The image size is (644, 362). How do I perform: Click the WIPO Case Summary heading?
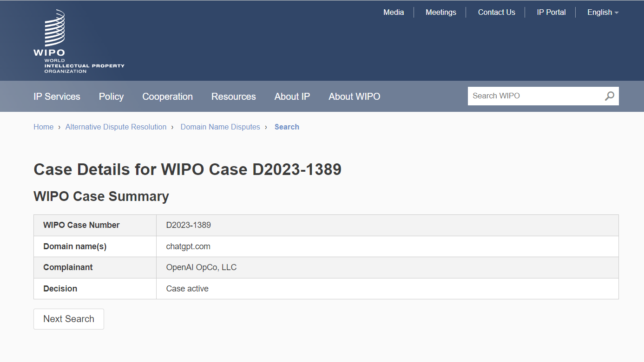(x=101, y=196)
